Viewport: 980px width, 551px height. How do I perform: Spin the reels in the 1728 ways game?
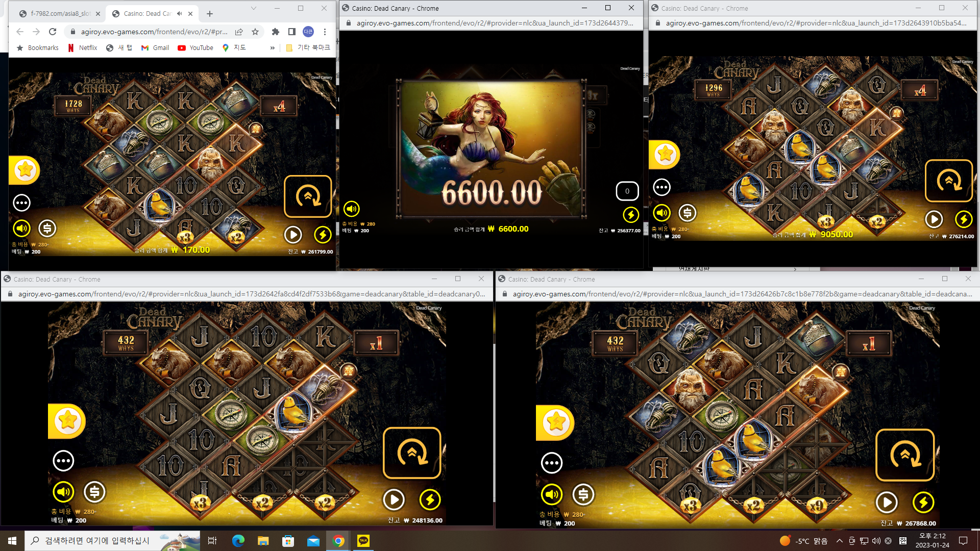pos(308,196)
